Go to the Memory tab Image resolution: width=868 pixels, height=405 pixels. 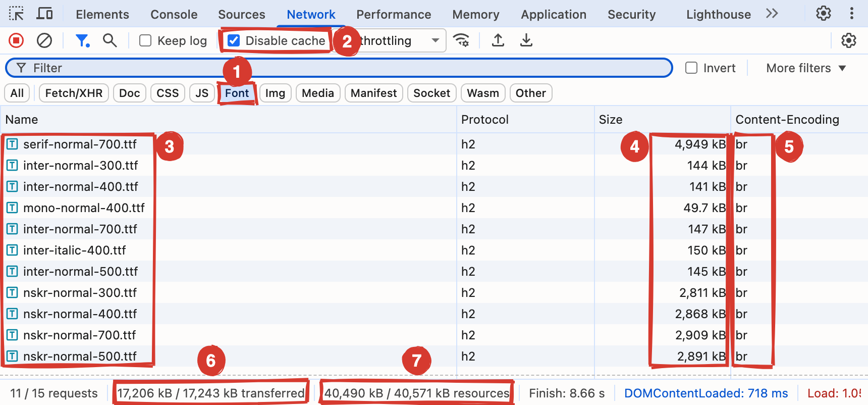click(x=476, y=15)
